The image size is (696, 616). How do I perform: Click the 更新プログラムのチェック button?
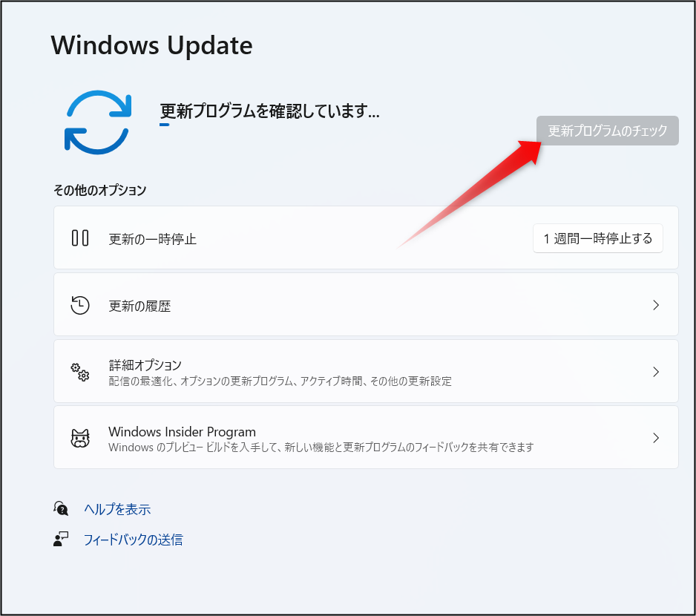pos(607,131)
